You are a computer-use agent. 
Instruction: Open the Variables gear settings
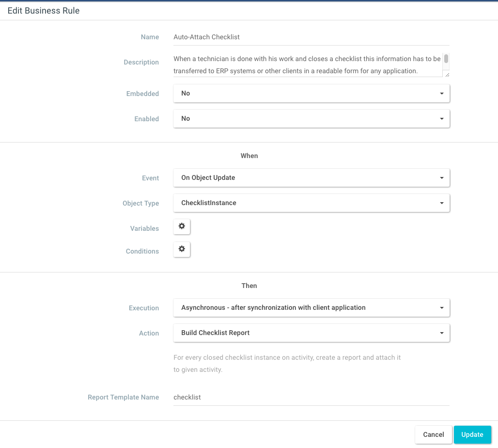pos(182,226)
